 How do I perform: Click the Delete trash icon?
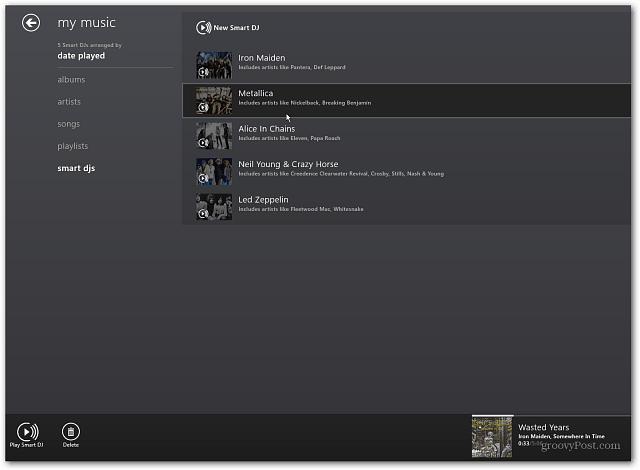pyautogui.click(x=71, y=431)
